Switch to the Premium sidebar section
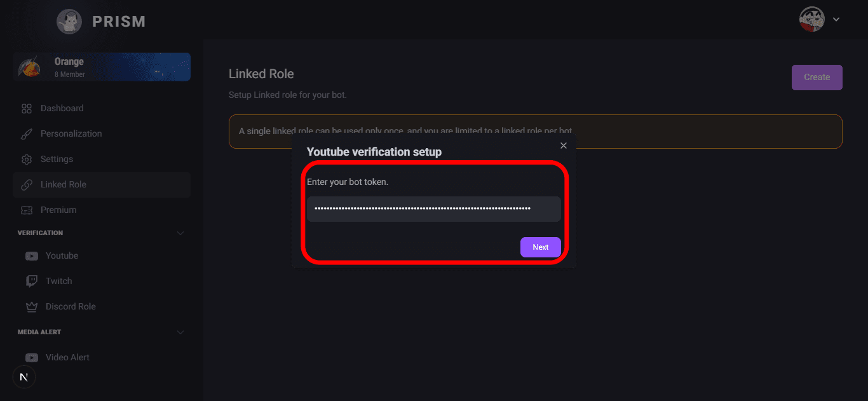This screenshot has height=401, width=868. tap(58, 210)
